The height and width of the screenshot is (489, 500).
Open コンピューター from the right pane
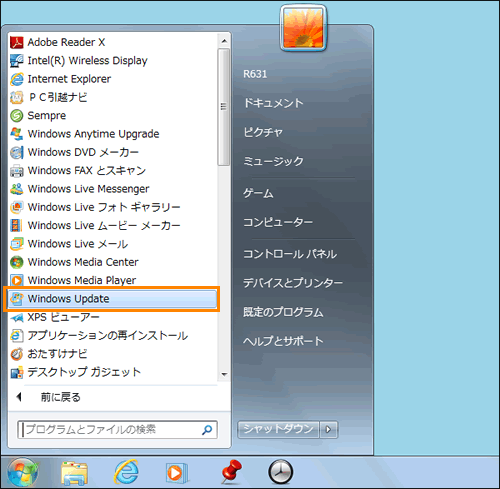tap(278, 222)
